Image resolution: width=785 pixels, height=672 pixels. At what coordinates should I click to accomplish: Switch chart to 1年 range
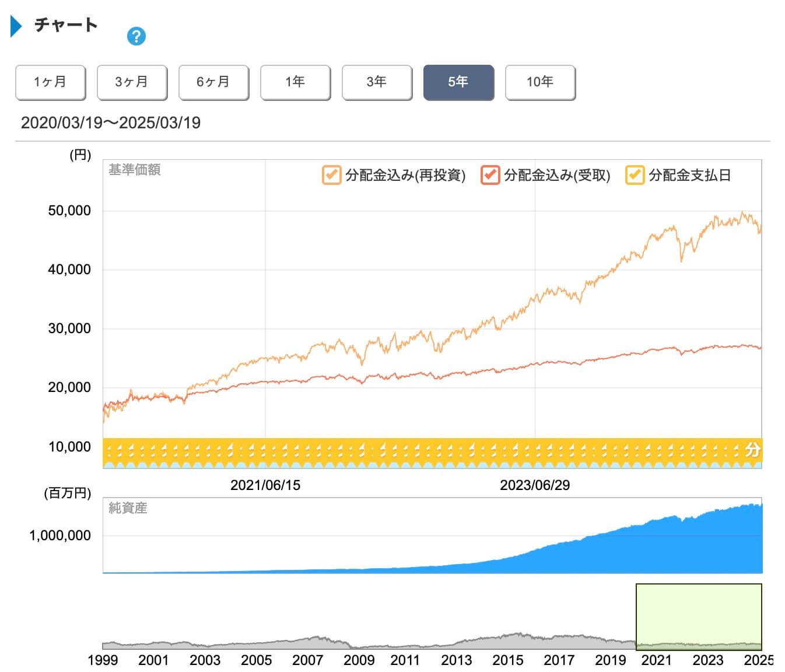tap(295, 82)
